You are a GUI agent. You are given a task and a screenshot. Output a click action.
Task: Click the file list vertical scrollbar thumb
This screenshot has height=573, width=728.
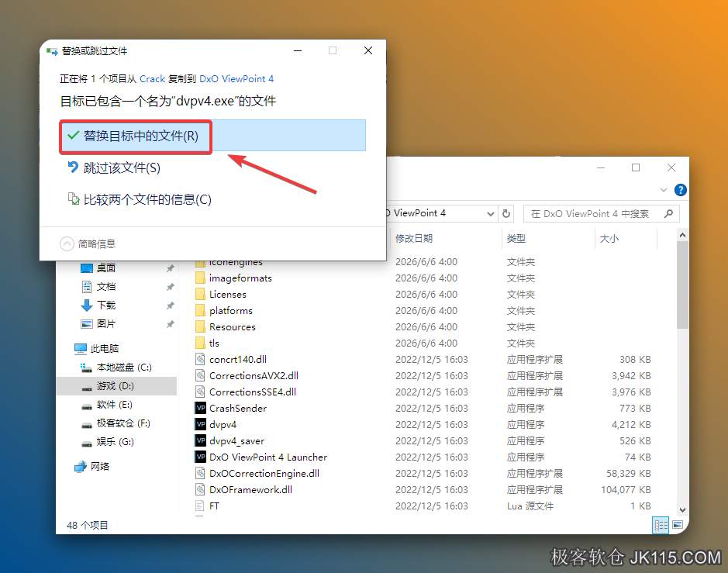click(x=682, y=285)
